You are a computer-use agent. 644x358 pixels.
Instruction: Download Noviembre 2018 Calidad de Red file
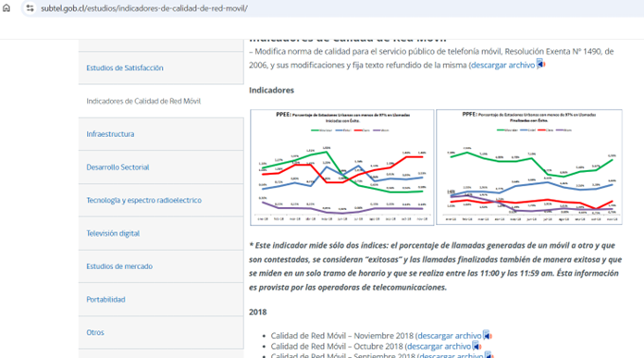point(450,336)
